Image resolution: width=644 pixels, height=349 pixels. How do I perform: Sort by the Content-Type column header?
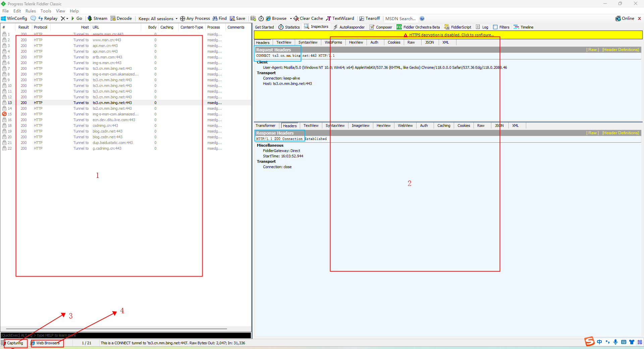192,27
